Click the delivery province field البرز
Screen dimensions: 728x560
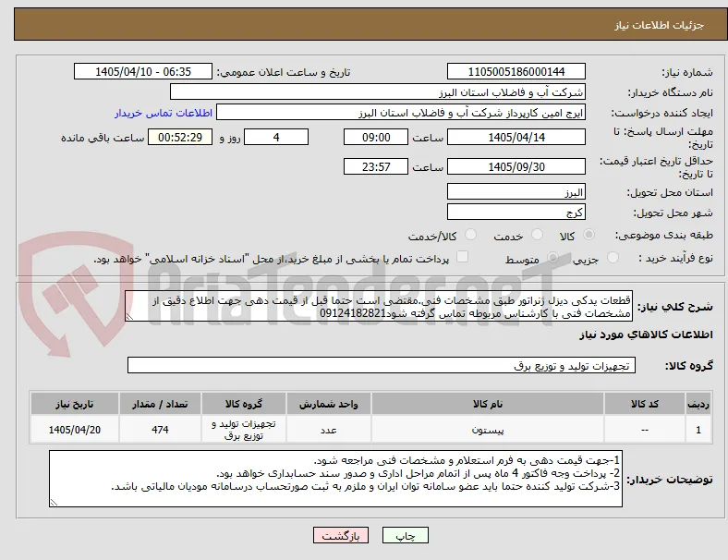[x=516, y=192]
